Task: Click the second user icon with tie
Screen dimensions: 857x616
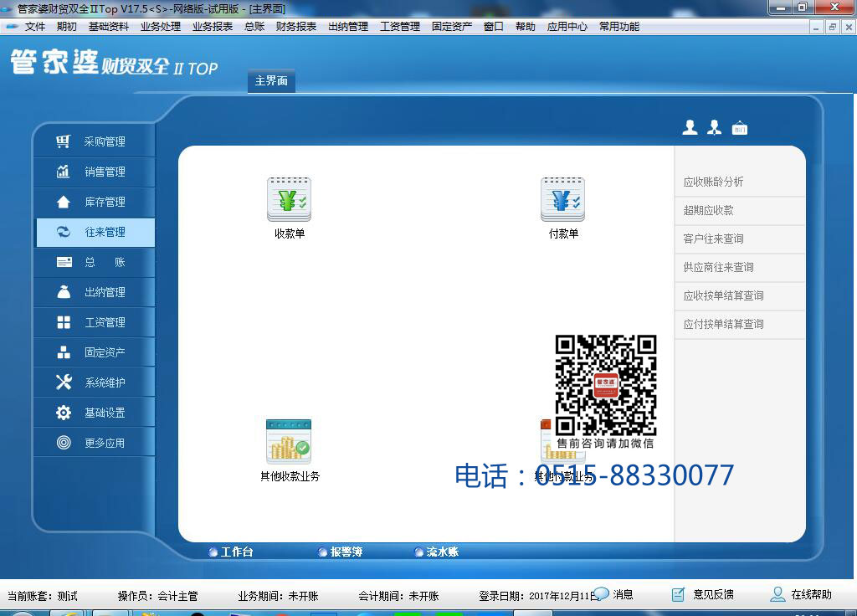Action: pos(715,127)
